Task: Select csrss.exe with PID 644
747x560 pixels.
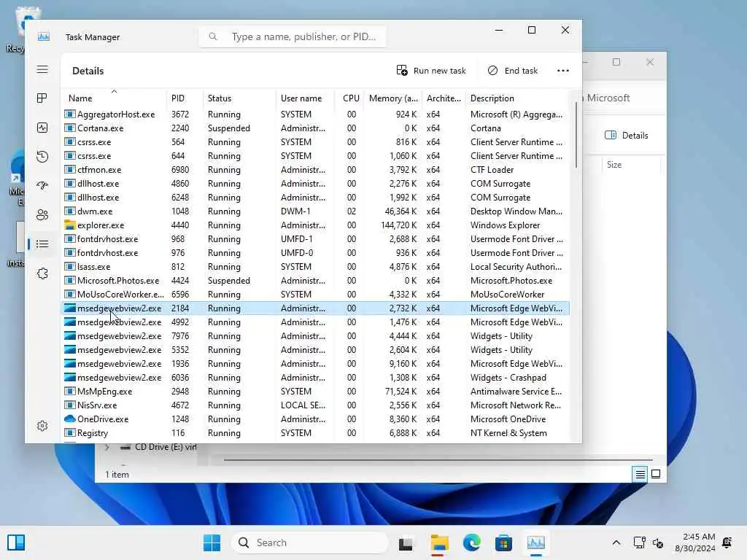Action: (316, 156)
